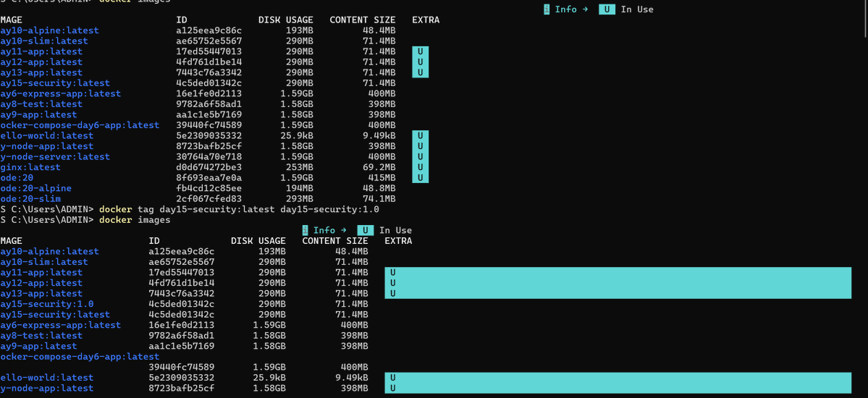Image resolution: width=868 pixels, height=398 pixels.
Task: Click the ID in the ay15-security:1.0 row
Action: pyautogui.click(x=182, y=304)
